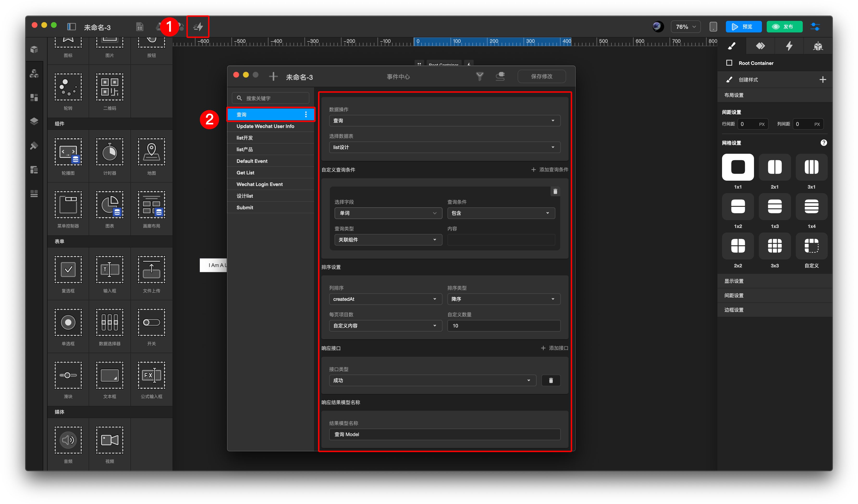This screenshot has width=858, height=504.
Task: Open the 查询类型 dropdown showing 关联组件
Action: (x=388, y=240)
